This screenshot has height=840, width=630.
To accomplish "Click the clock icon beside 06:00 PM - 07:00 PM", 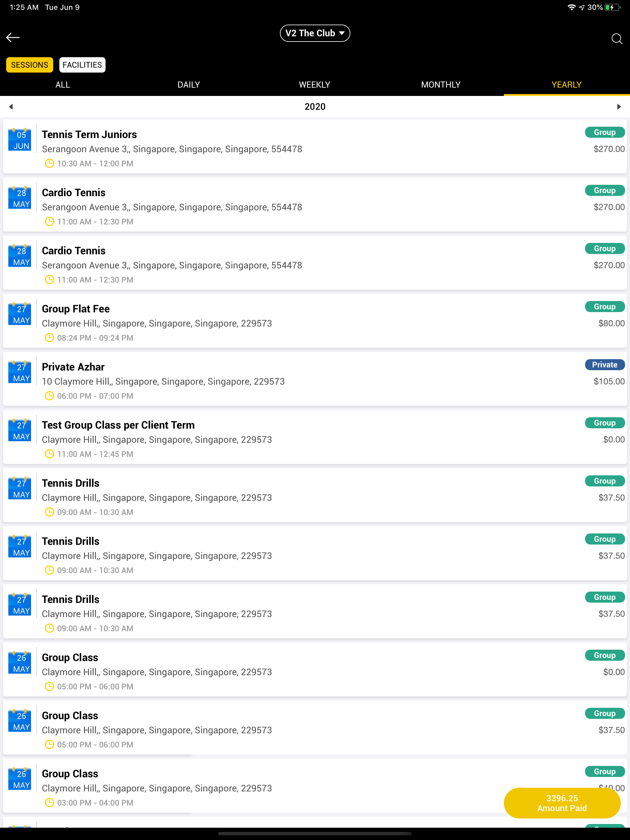I will pos(50,396).
